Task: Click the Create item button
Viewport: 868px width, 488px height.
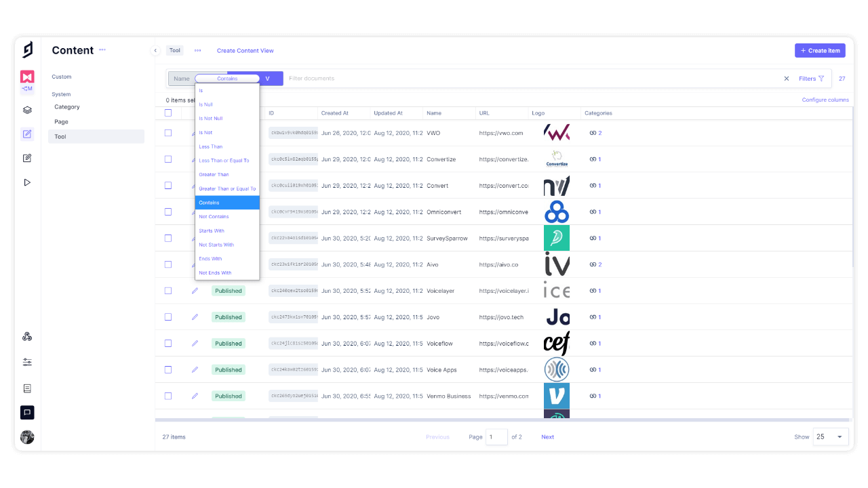Action: [821, 50]
